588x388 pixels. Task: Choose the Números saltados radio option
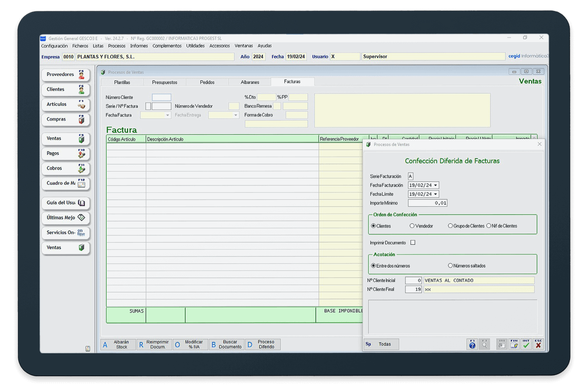(450, 265)
